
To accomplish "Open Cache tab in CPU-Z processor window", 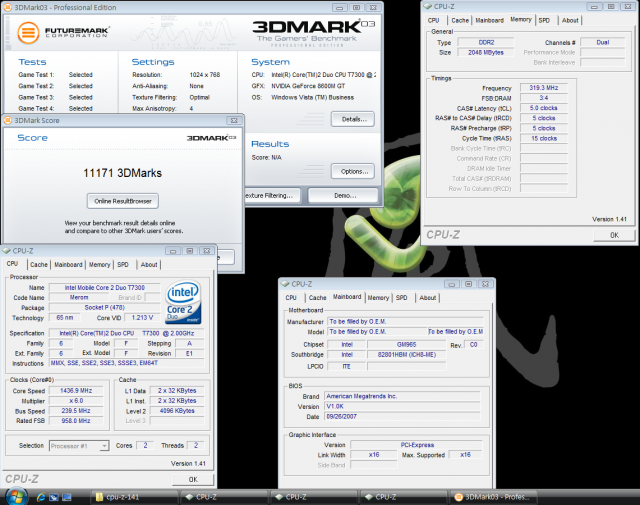I will [x=39, y=265].
